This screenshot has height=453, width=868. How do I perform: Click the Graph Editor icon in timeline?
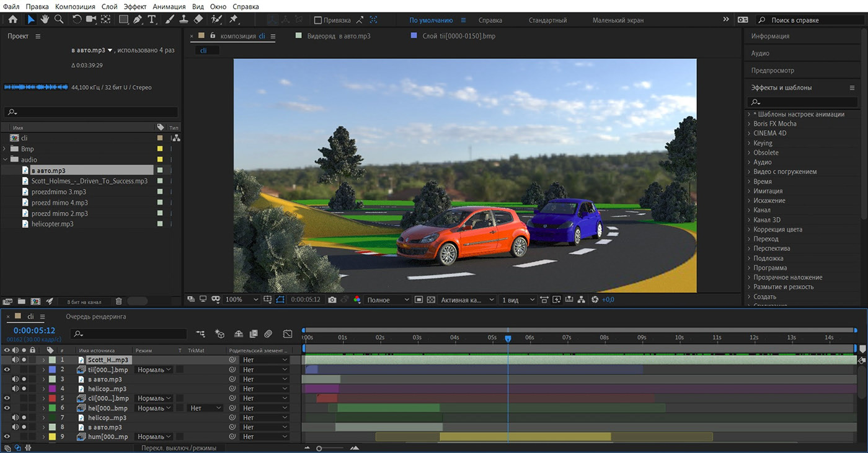[288, 334]
